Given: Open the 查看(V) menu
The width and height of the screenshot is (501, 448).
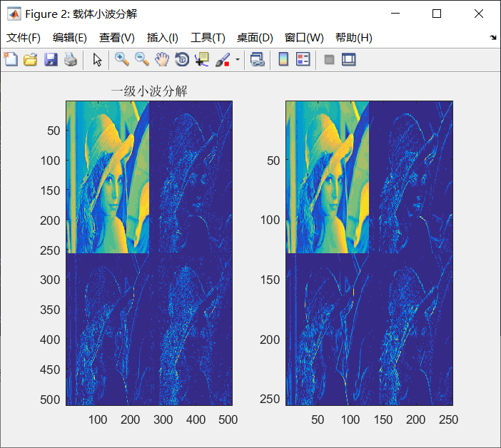Looking at the screenshot, I should (x=116, y=38).
